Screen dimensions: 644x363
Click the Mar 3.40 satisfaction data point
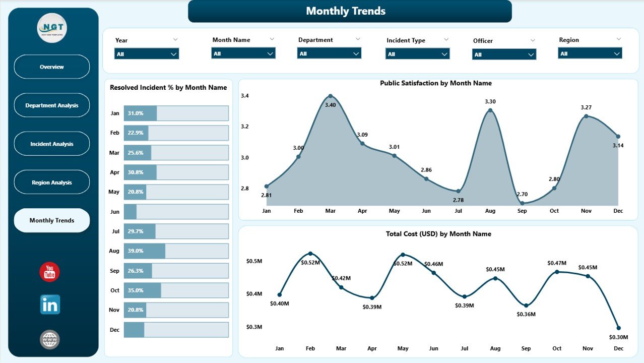point(330,96)
